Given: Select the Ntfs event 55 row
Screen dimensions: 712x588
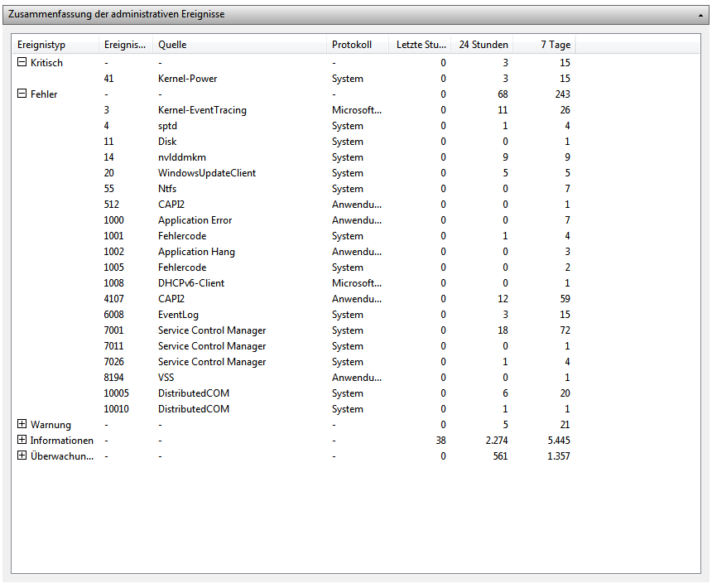Looking at the screenshot, I should (x=294, y=189).
